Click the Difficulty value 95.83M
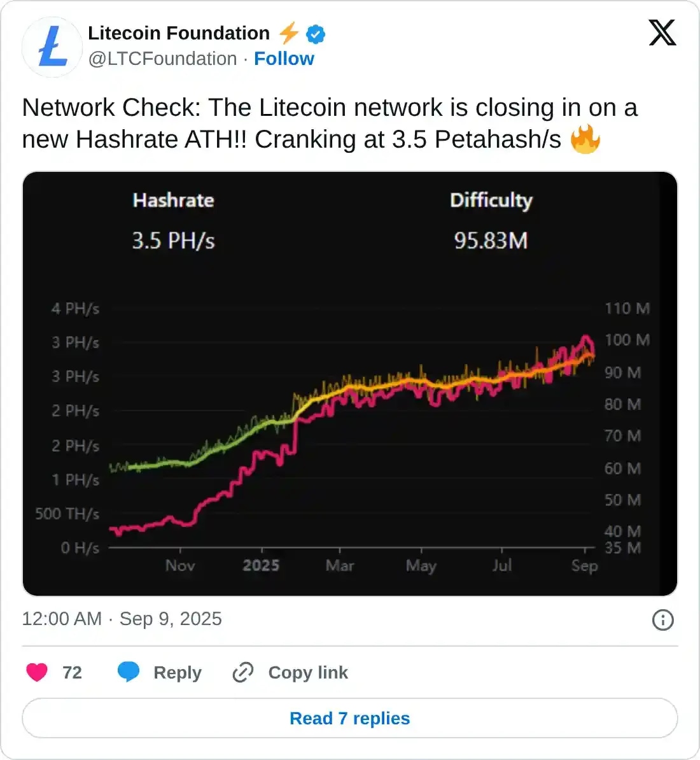This screenshot has height=760, width=700. pos(491,241)
